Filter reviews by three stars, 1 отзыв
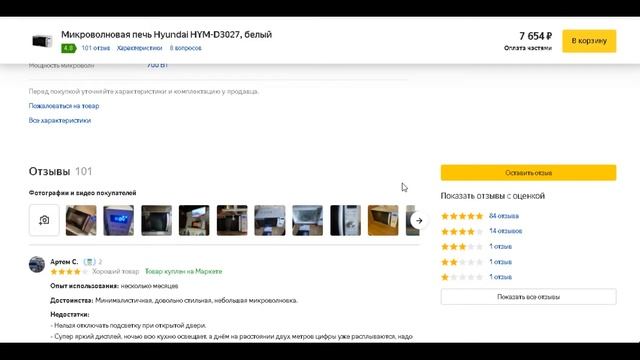This screenshot has height=360, width=640. (500, 247)
